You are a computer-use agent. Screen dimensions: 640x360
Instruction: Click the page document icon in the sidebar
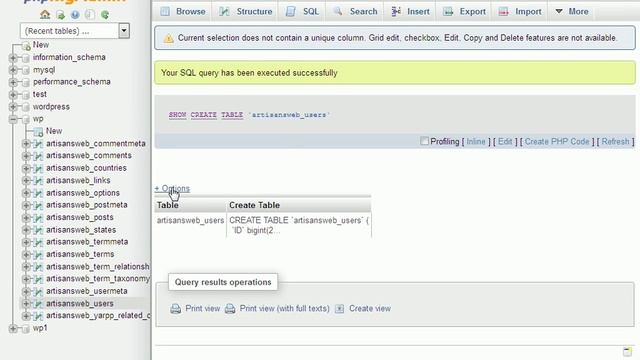90,15
